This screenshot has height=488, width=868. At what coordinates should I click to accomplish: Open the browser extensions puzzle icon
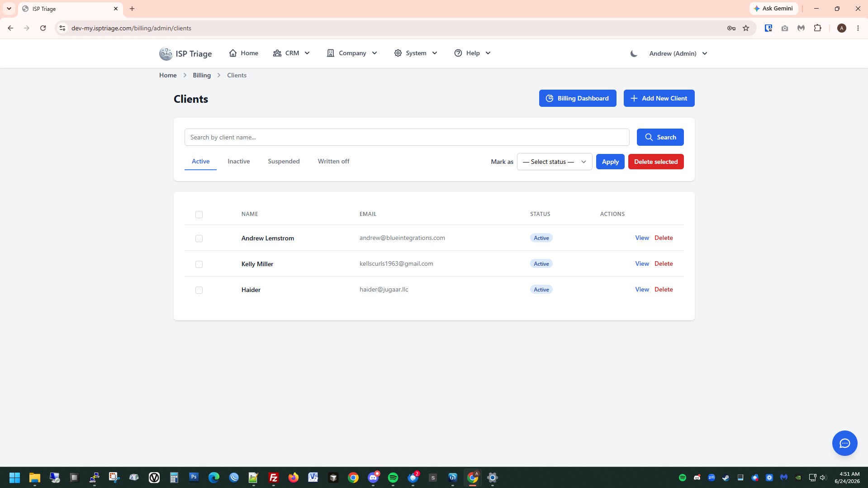pyautogui.click(x=817, y=28)
